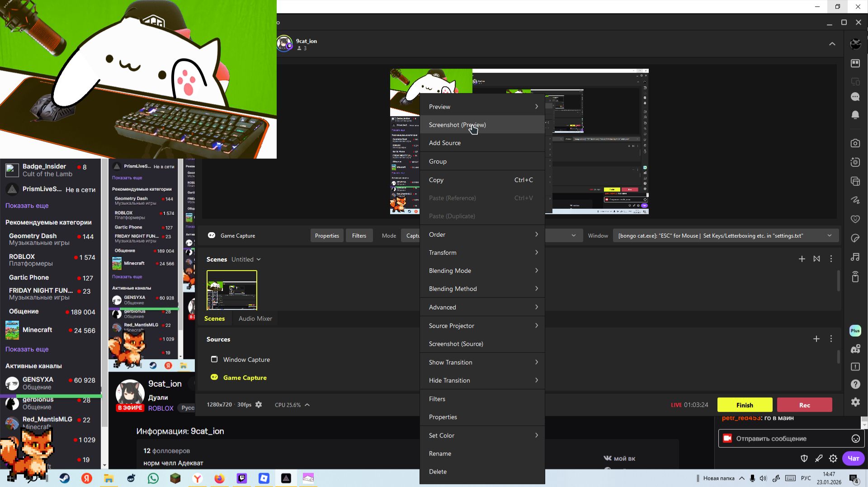Open GENSYXA channel in active channels list

pyautogui.click(x=51, y=383)
